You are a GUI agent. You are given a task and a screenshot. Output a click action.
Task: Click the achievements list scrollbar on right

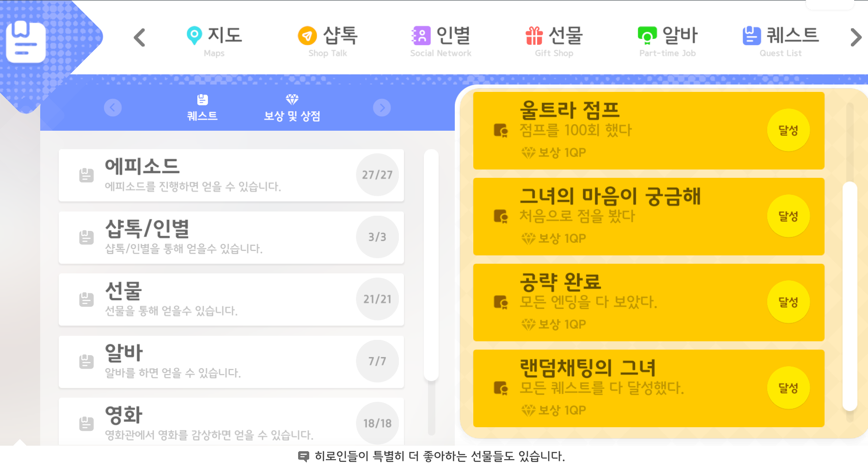coord(850,296)
